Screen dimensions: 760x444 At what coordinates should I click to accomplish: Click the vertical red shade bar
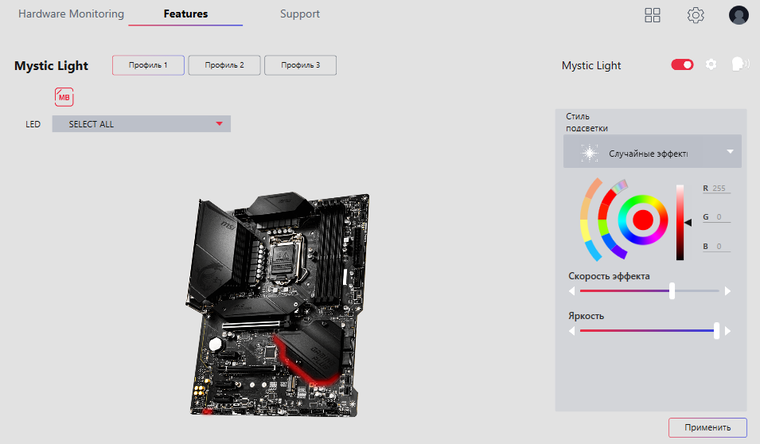coord(680,222)
